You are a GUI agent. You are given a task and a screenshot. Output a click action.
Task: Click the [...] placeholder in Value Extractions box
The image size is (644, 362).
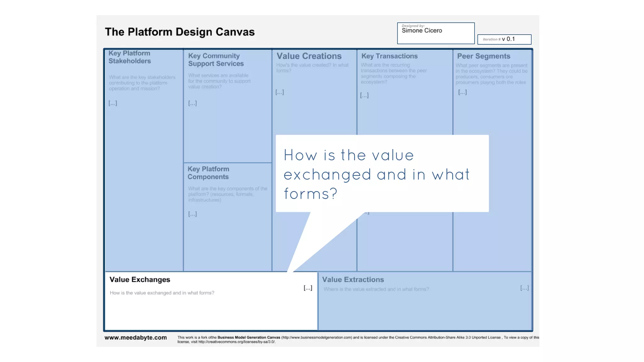click(525, 288)
